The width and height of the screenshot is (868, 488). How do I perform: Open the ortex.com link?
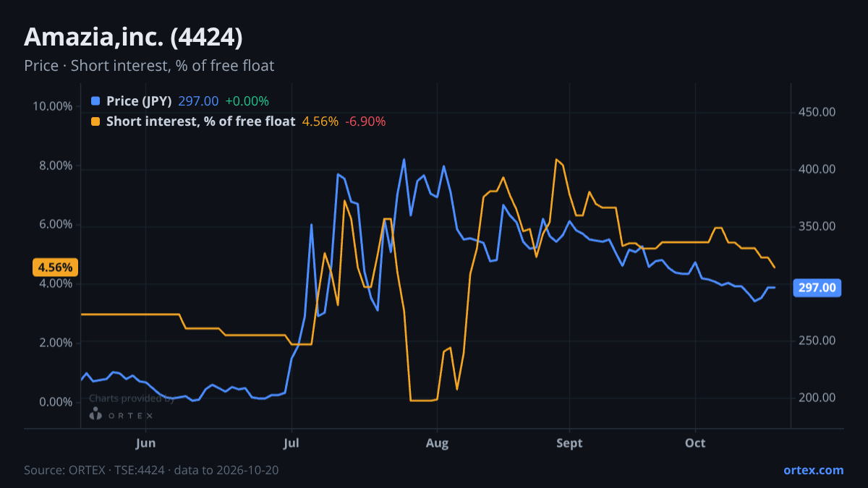coord(813,470)
